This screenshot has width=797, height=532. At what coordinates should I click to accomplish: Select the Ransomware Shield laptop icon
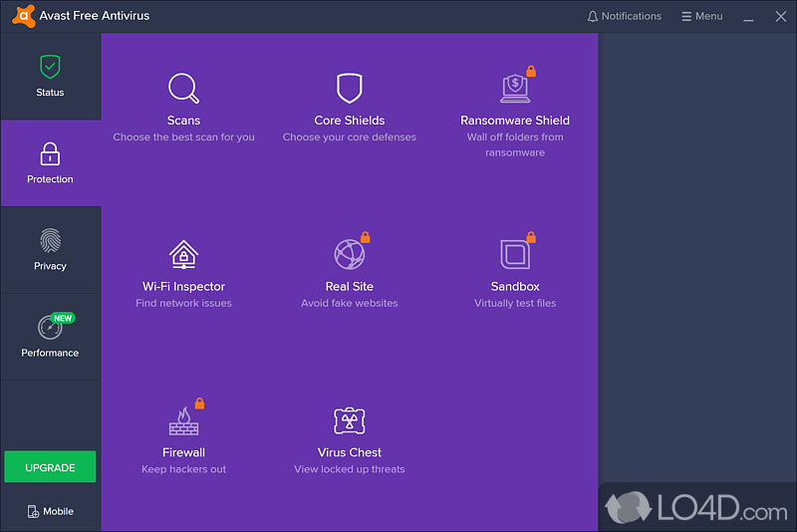pos(514,89)
